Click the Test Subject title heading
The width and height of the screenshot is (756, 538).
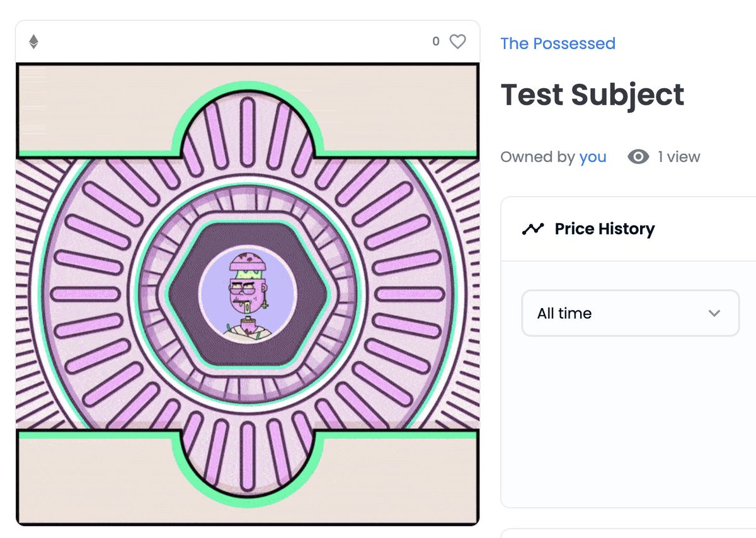coord(592,95)
